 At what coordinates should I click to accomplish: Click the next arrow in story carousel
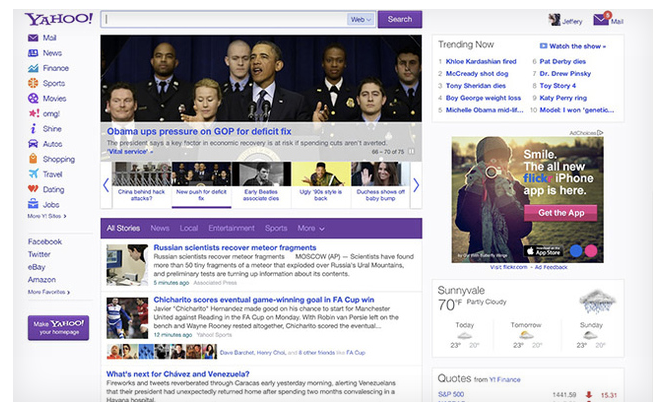point(416,185)
